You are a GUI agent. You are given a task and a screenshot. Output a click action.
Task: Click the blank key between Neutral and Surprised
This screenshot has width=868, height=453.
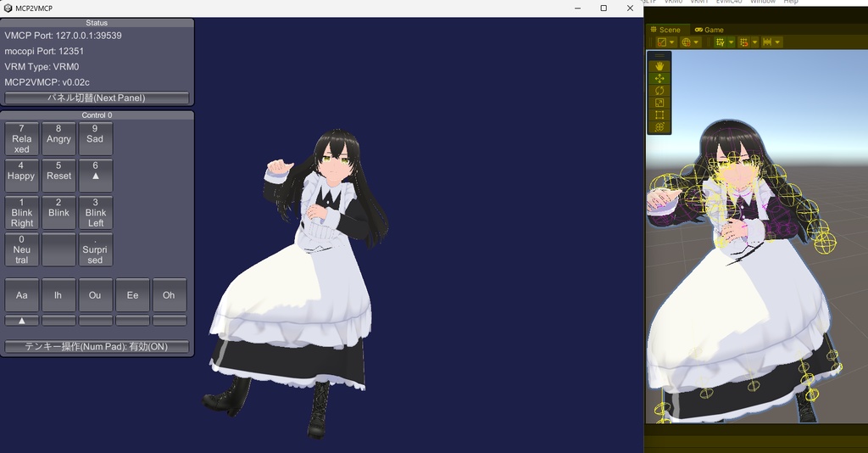click(58, 249)
